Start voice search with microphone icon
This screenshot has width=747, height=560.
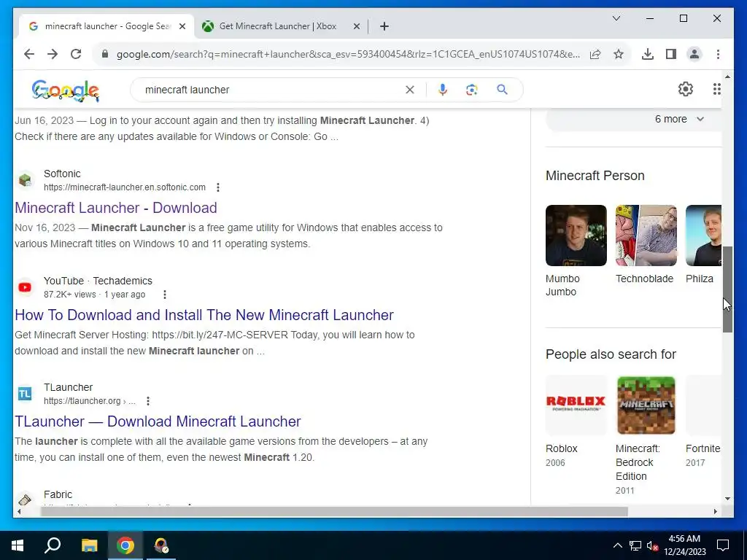point(443,90)
